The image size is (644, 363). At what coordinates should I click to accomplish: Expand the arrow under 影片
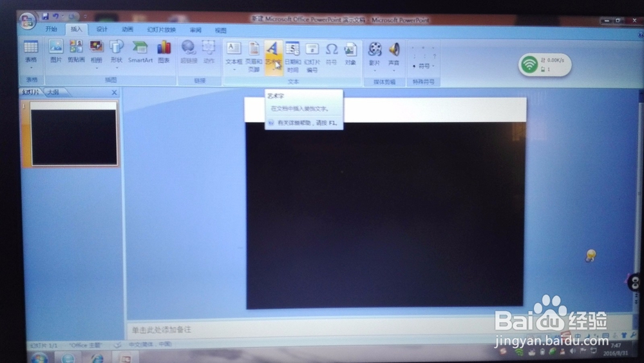pos(375,71)
